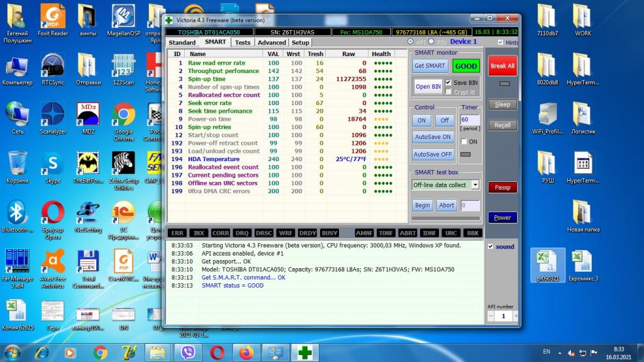Open TheBatPortable desktop icon

(88, 167)
